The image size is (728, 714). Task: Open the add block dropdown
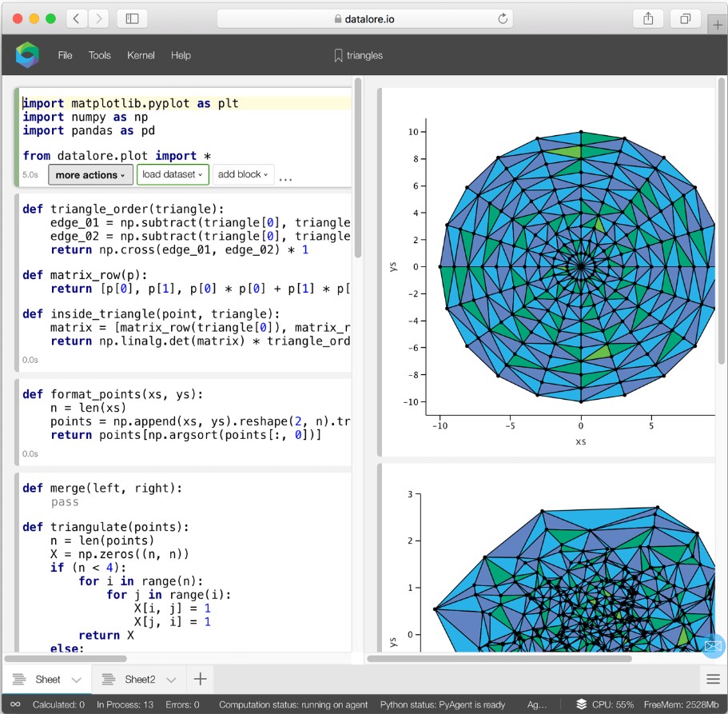(243, 174)
